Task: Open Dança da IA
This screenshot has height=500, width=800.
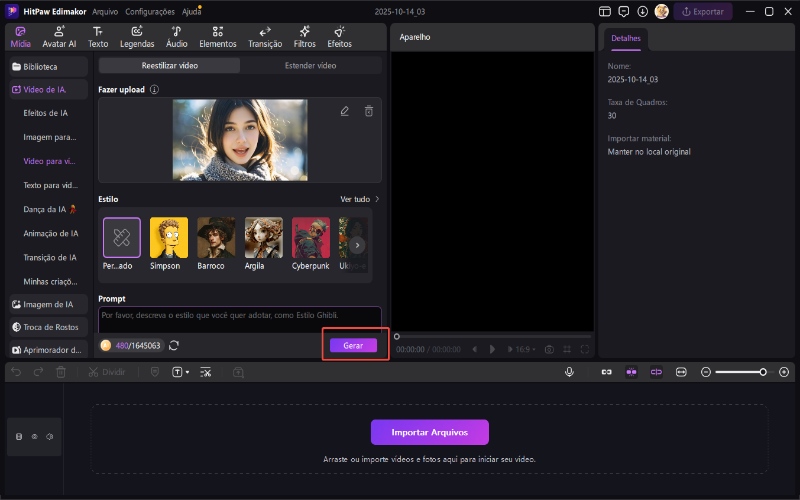Action: click(x=49, y=209)
